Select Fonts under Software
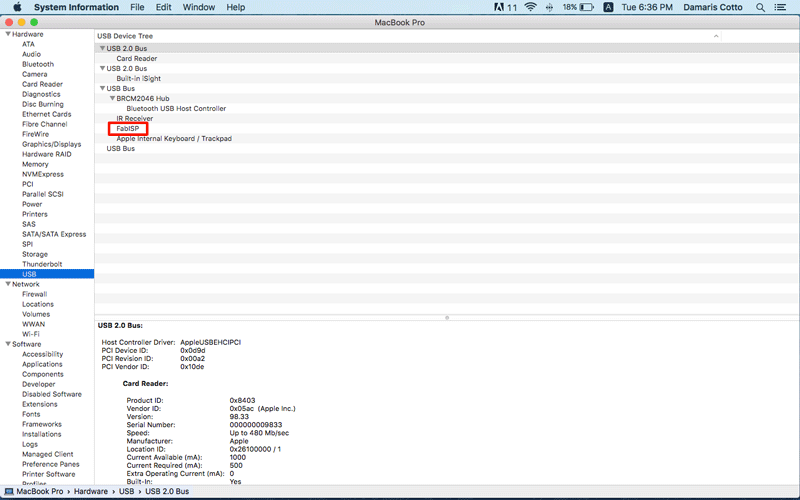800x500 pixels. [31, 414]
